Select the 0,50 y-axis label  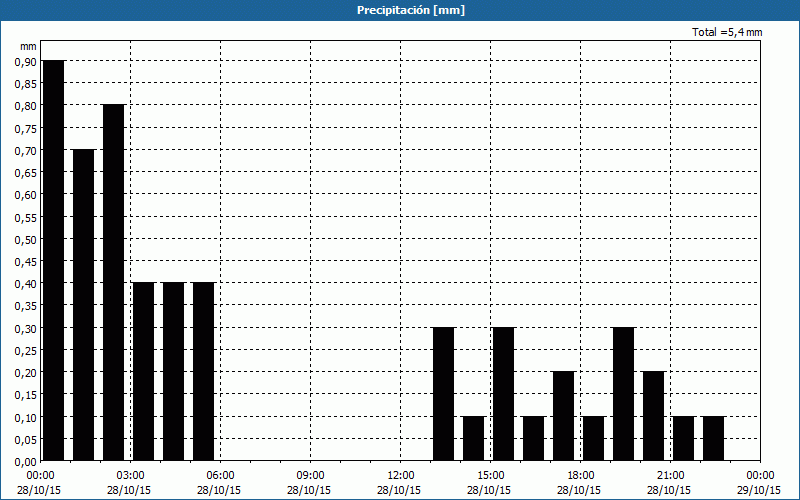click(26, 239)
